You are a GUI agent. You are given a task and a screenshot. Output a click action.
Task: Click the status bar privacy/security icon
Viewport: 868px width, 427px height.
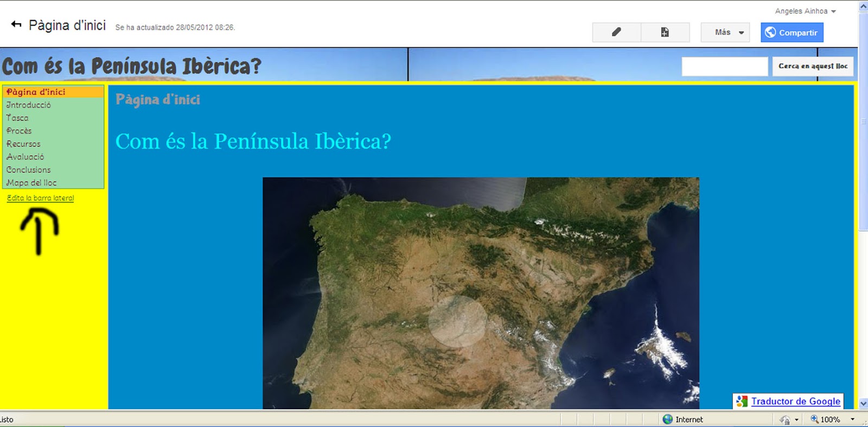[x=785, y=419]
